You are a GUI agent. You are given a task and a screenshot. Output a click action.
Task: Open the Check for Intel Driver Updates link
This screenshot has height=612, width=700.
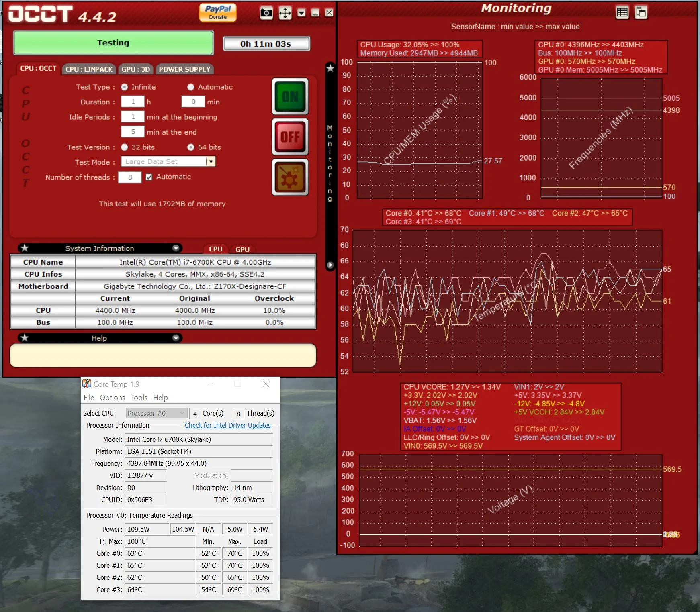(x=228, y=425)
